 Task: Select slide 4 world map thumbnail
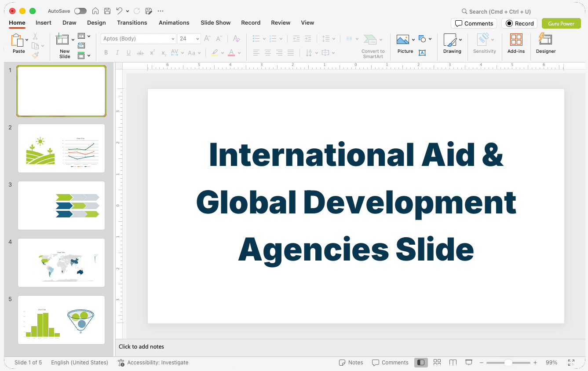[61, 263]
